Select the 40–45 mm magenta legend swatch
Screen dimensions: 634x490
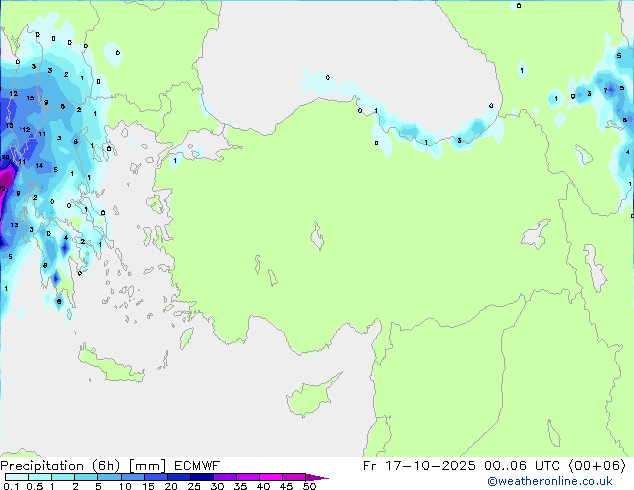coord(271,477)
